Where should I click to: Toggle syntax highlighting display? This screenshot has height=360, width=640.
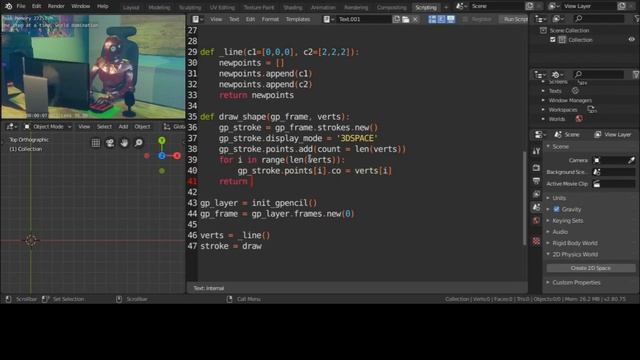click(x=451, y=19)
